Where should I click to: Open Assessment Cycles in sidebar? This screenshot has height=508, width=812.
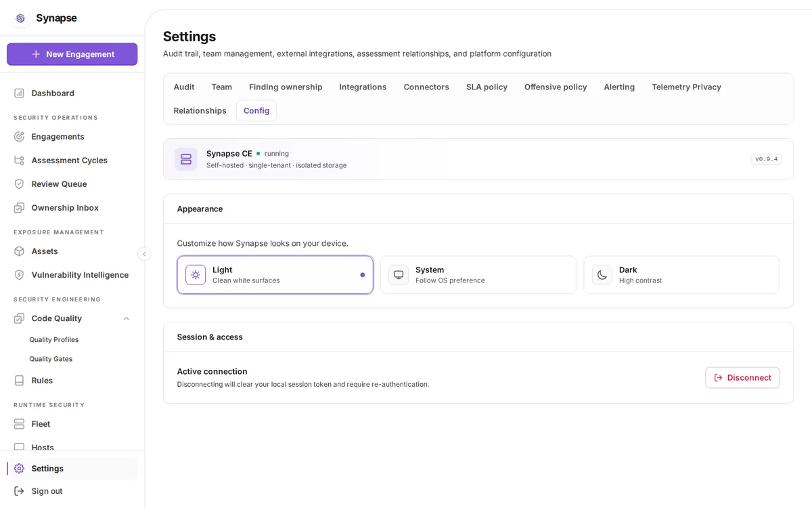[72, 160]
